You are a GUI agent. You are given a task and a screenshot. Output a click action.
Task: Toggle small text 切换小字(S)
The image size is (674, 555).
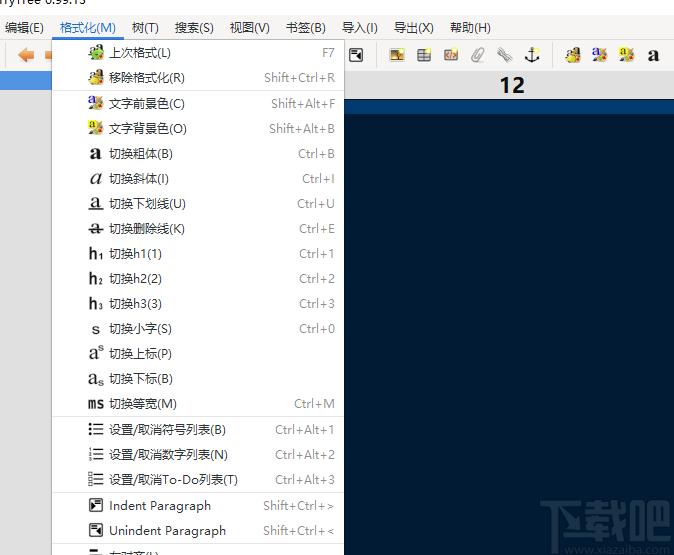click(x=198, y=328)
